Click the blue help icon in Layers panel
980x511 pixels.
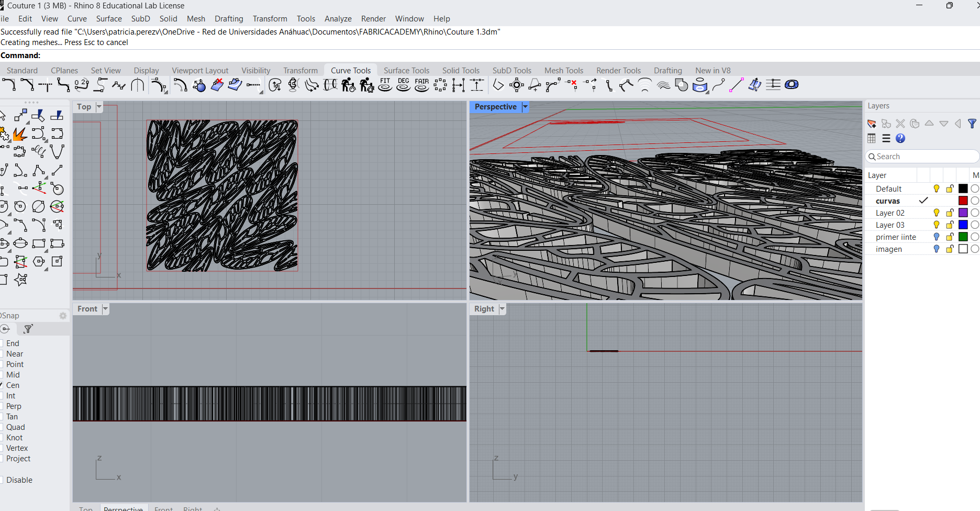pos(900,138)
